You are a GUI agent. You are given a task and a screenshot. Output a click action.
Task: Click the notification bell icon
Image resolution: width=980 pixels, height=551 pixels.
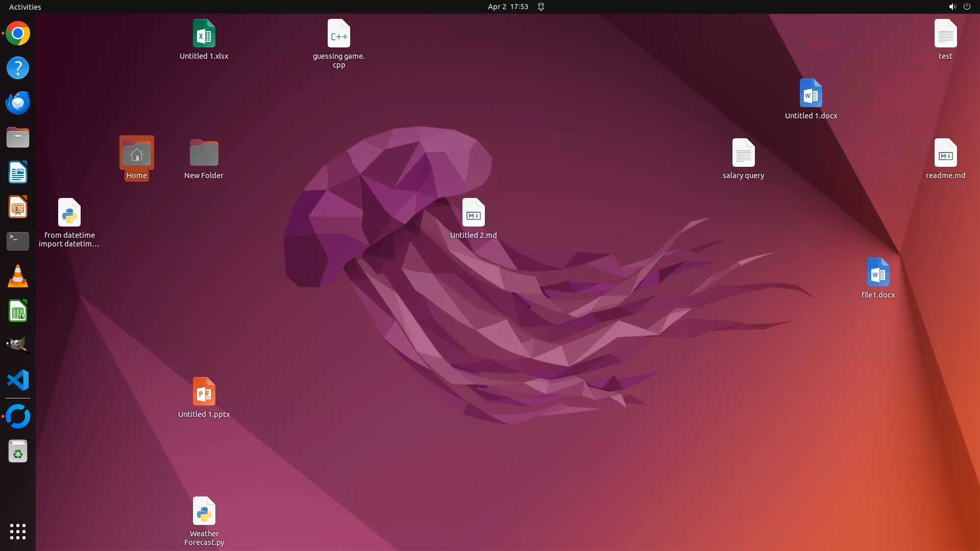click(x=541, y=7)
